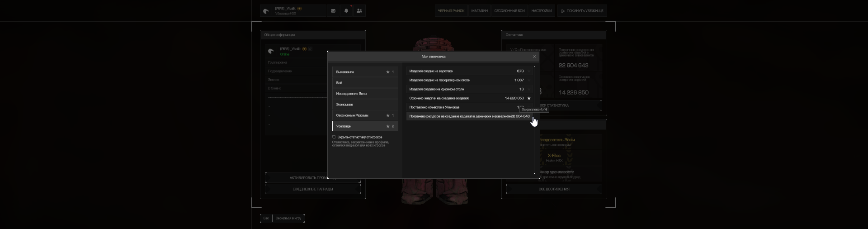
Task: Pin the лабораторном столе stat star
Action: [529, 80]
